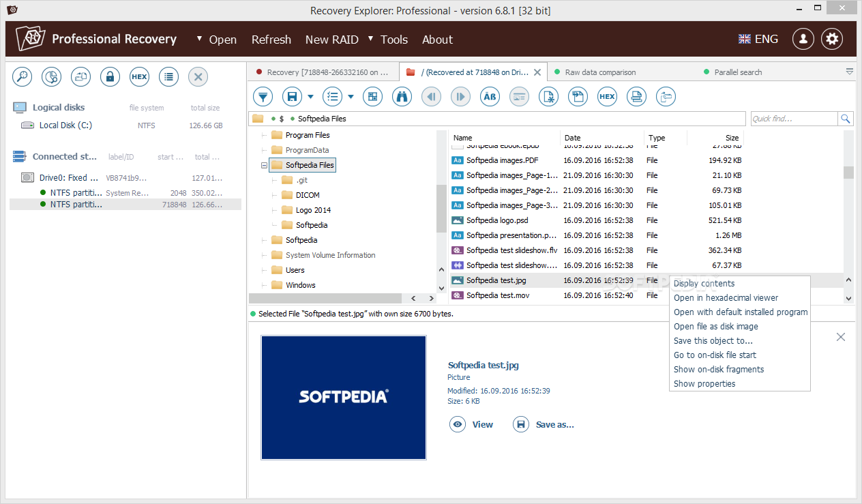Click the Save as... button in preview
Screen dimensions: 862x504
544,424
